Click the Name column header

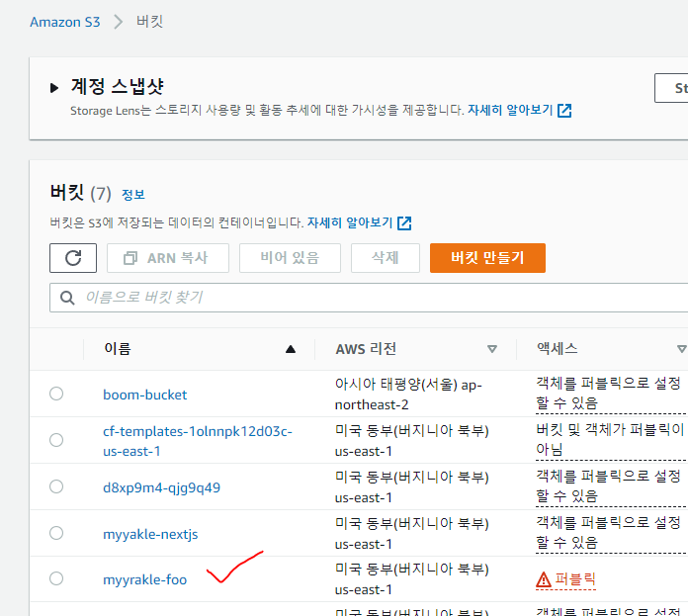[x=117, y=349]
